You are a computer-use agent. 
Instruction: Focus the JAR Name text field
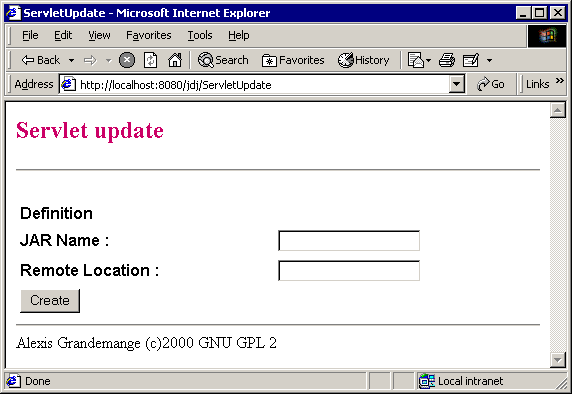pyautogui.click(x=349, y=240)
